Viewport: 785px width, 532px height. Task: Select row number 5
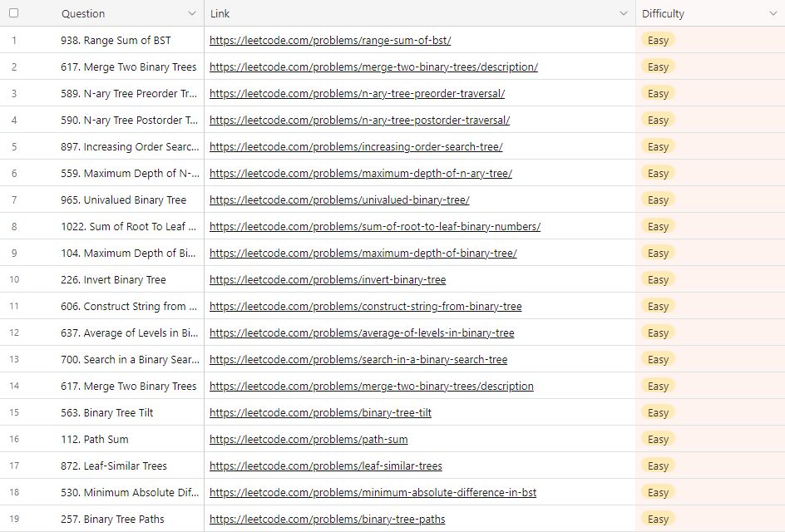coord(14,147)
